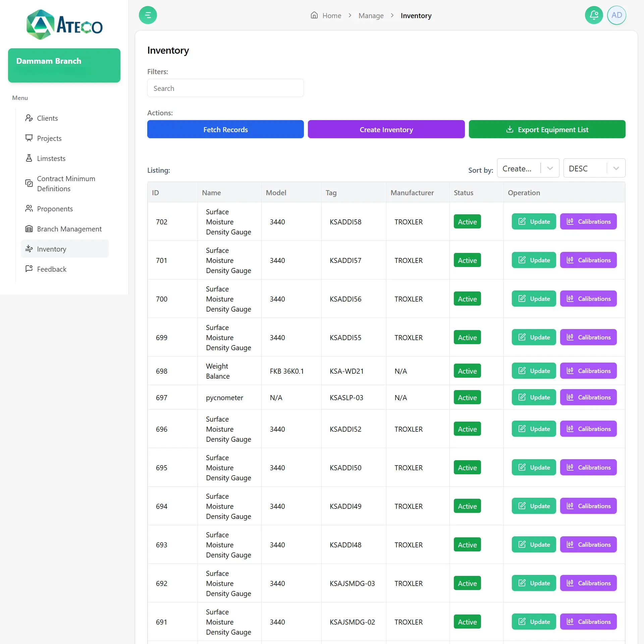Click Manage breadcrumb link

click(x=371, y=15)
